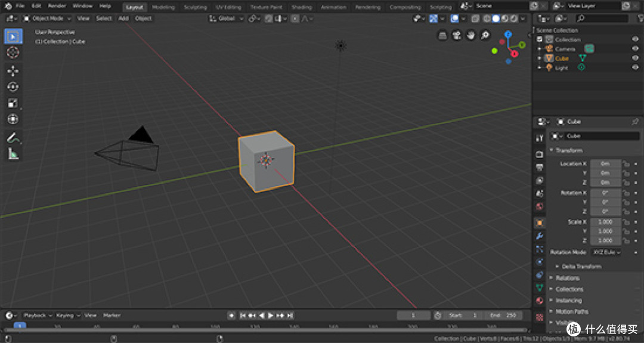The height and width of the screenshot is (343, 644).
Task: Choose the 3D Cursor tool
Action: coord(13,52)
